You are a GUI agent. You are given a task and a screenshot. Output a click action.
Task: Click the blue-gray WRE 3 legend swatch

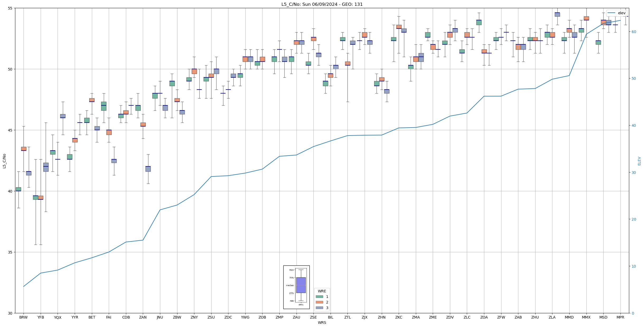coord(319,308)
